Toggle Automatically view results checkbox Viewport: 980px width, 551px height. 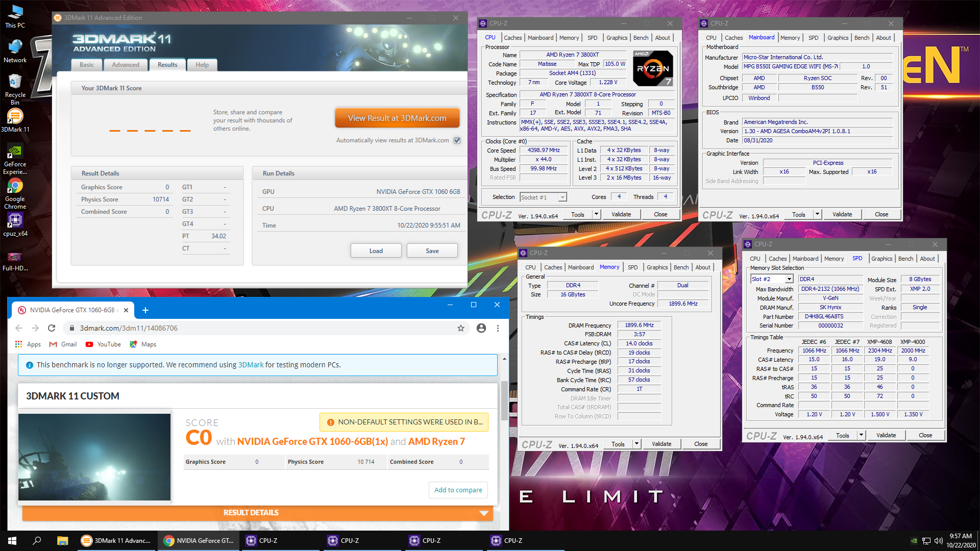pyautogui.click(x=457, y=140)
